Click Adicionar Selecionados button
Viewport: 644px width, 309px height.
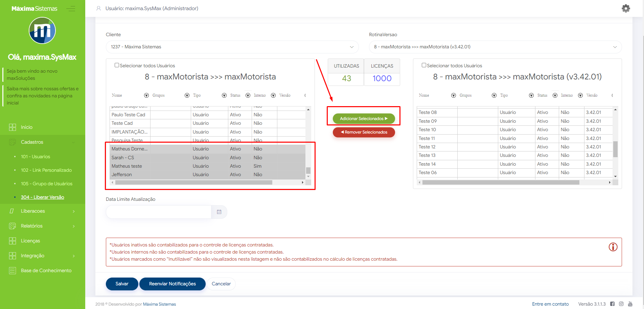pyautogui.click(x=364, y=119)
